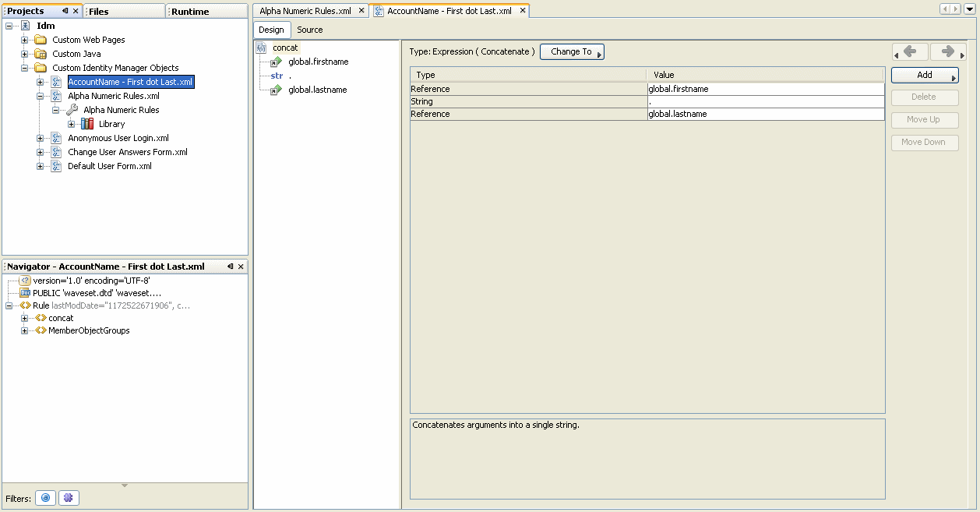Expand the MemberObjectGroups node in Navigator
Image resolution: width=980 pixels, height=512 pixels.
25,330
